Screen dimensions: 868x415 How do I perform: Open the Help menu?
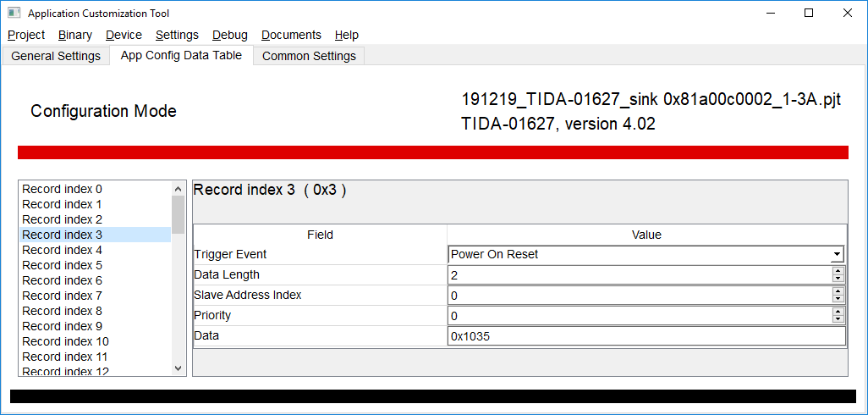(347, 35)
